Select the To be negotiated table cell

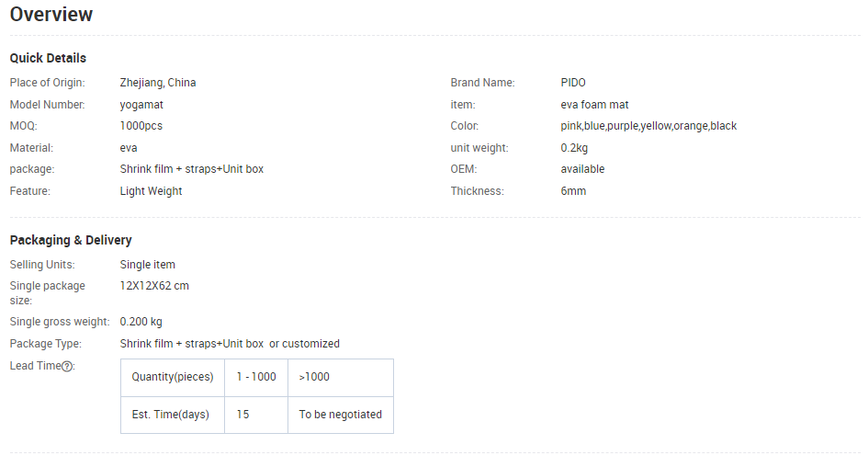click(x=340, y=415)
